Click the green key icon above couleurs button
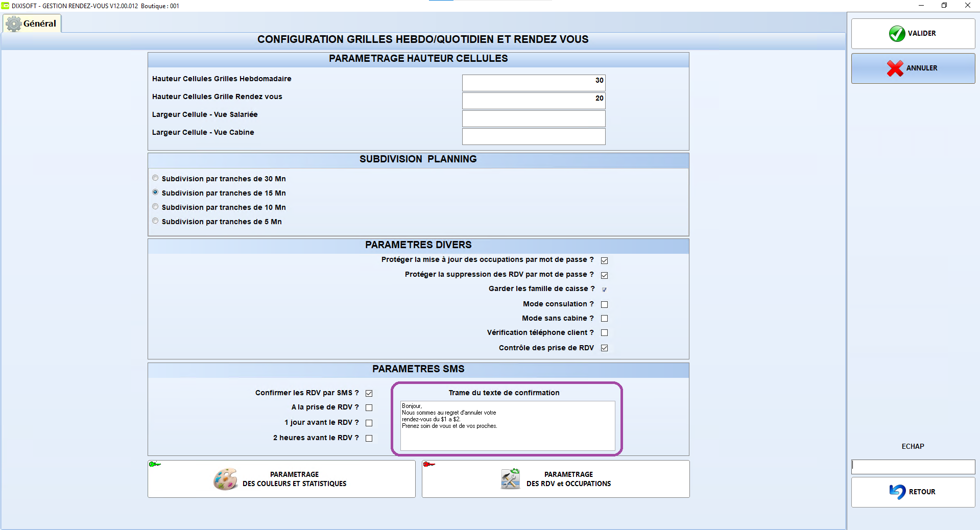 point(155,464)
